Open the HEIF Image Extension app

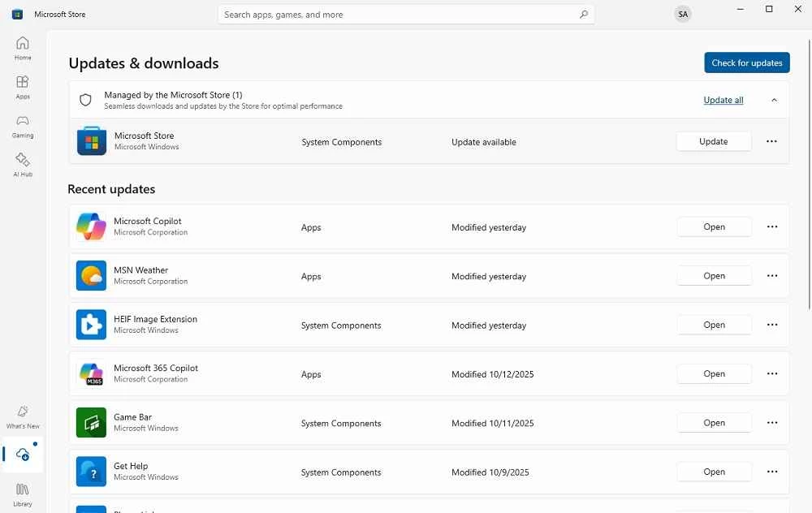(714, 325)
